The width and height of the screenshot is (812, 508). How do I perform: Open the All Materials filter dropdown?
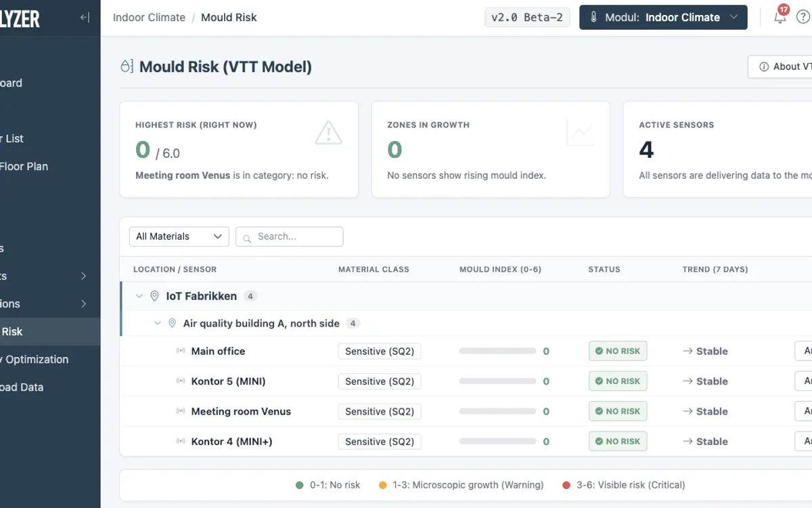click(x=179, y=236)
